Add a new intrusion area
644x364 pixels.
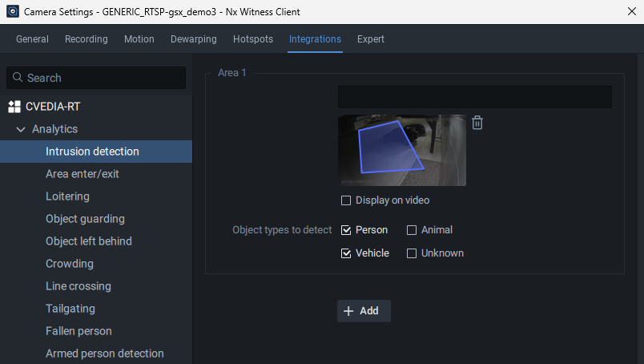point(364,311)
